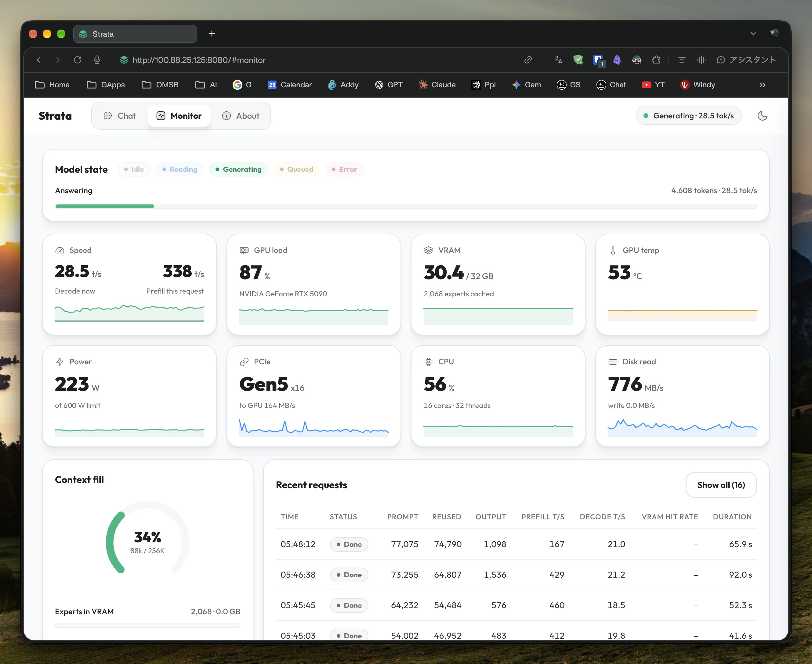Click the Reading model state pill
812x664 pixels.
[179, 169]
